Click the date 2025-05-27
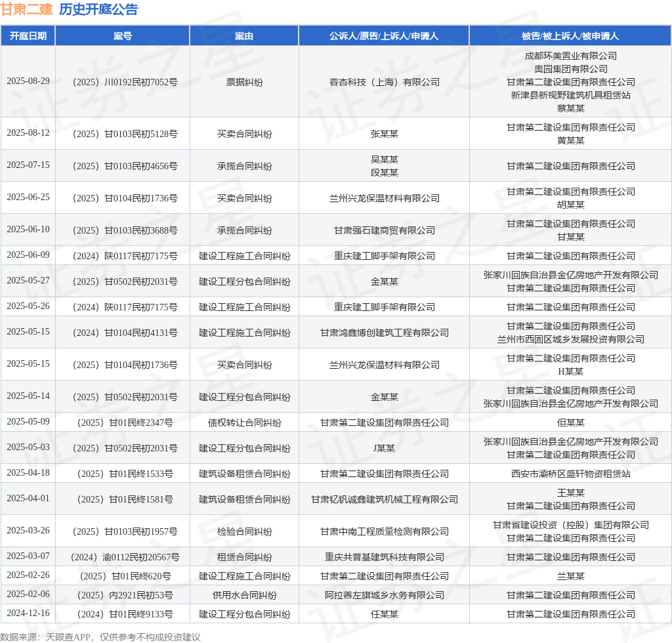The width and height of the screenshot is (672, 643). click(x=28, y=281)
